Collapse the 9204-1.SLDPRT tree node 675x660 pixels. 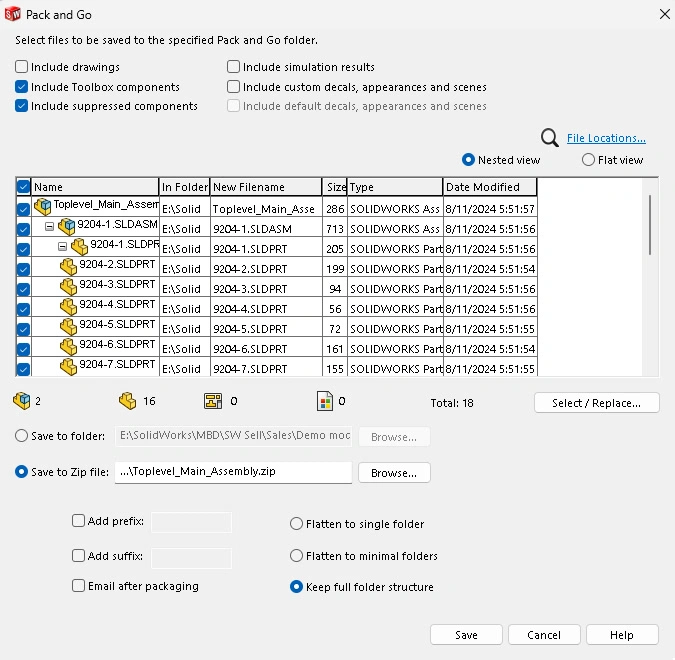[x=62, y=246]
